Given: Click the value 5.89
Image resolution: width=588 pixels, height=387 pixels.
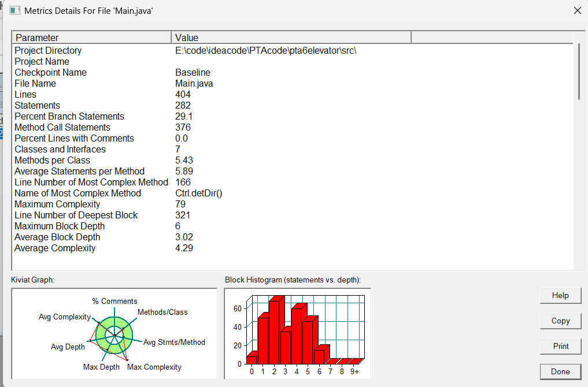Looking at the screenshot, I should pos(184,171).
